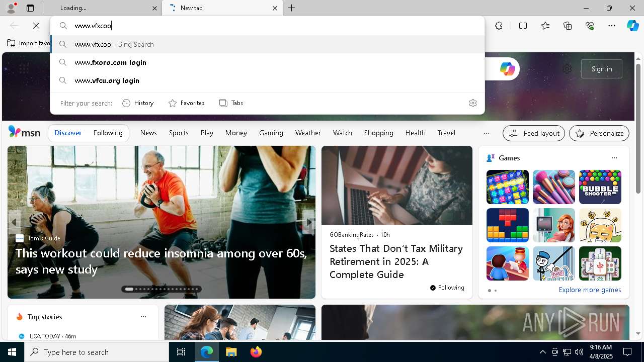Select the Discover tab
The height and width of the screenshot is (362, 644).
click(68, 133)
